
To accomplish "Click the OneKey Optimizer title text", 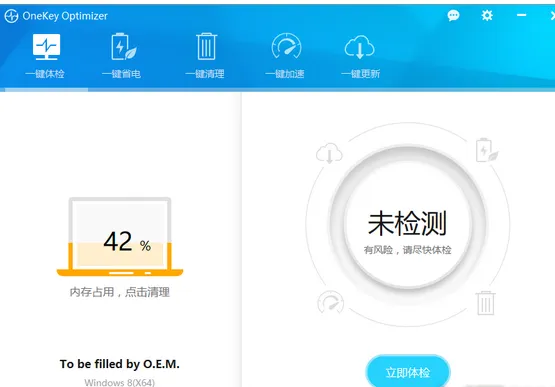I will coord(65,16).
